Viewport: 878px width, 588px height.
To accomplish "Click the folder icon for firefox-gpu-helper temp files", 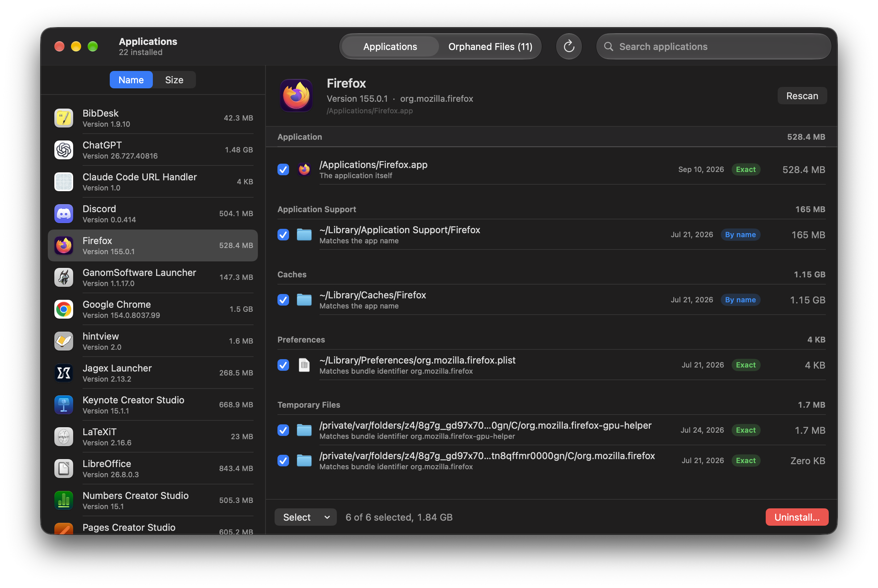I will 304,430.
